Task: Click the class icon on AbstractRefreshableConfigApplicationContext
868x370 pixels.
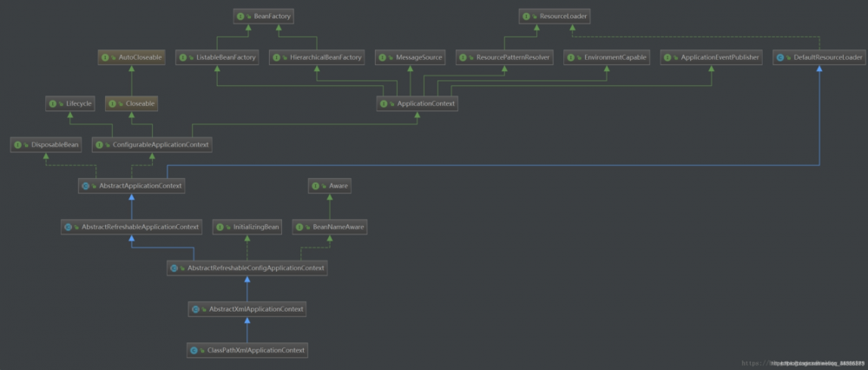Action: click(x=174, y=268)
